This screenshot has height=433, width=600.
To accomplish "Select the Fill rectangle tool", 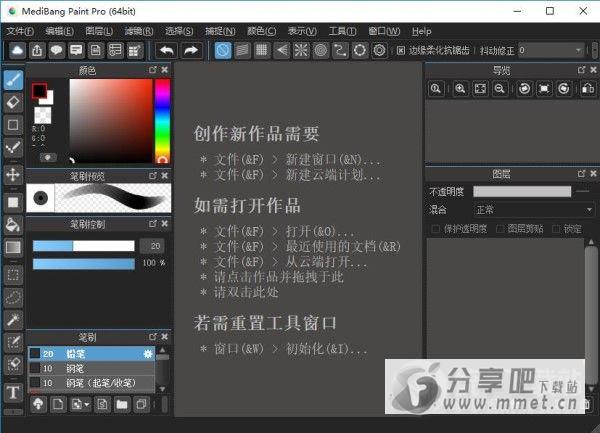I will coord(13,202).
